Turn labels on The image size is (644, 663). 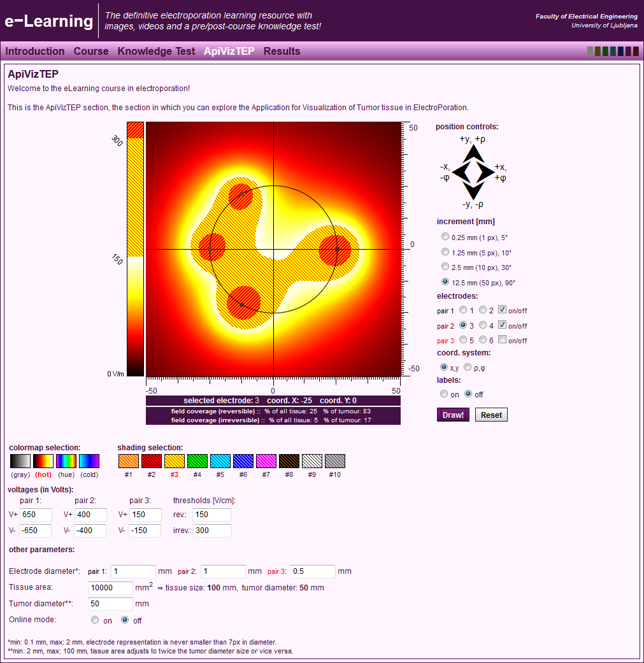click(x=443, y=394)
